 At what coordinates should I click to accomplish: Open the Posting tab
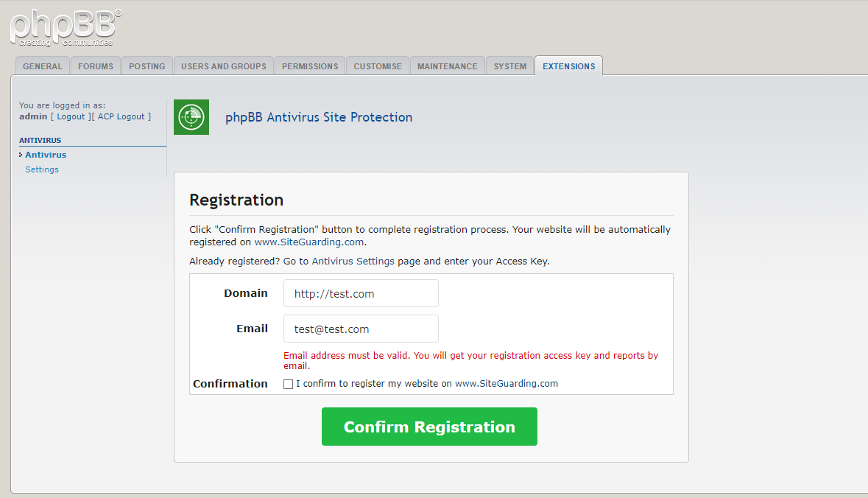coord(147,66)
